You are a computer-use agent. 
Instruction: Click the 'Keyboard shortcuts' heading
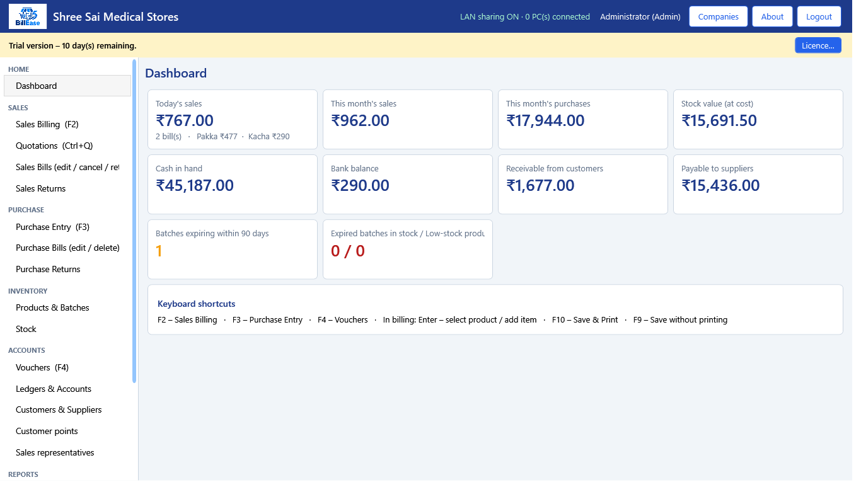tap(197, 304)
